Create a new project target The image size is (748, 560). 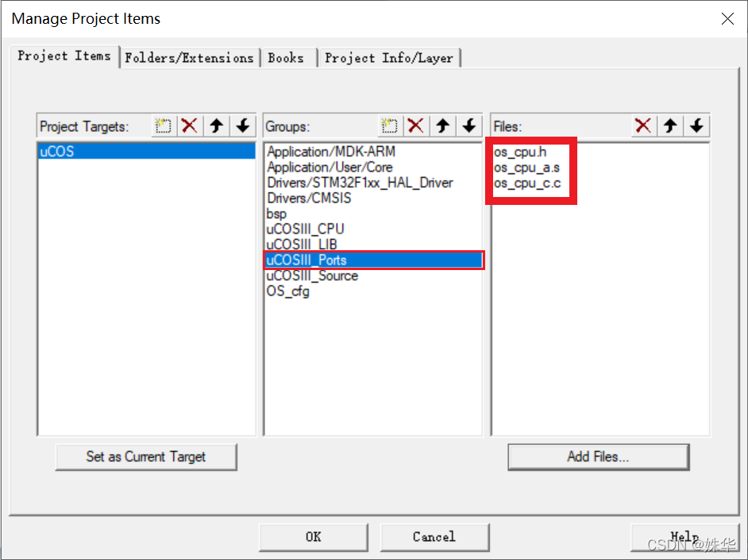pyautogui.click(x=163, y=126)
